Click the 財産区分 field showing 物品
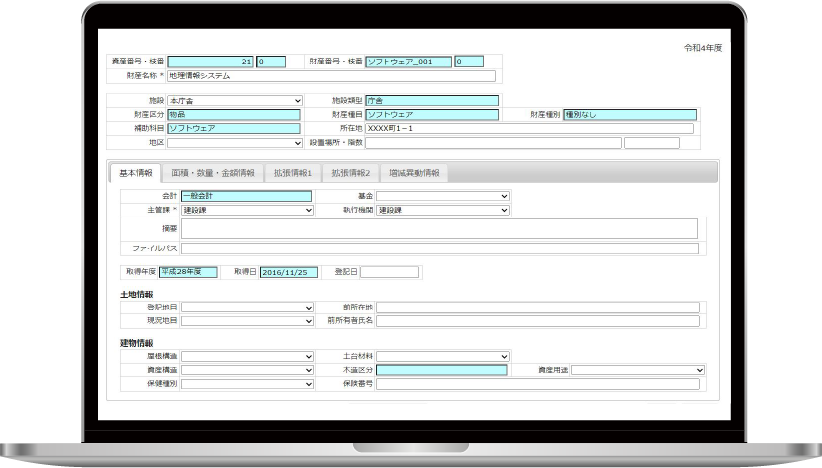822x468 pixels. (234, 115)
